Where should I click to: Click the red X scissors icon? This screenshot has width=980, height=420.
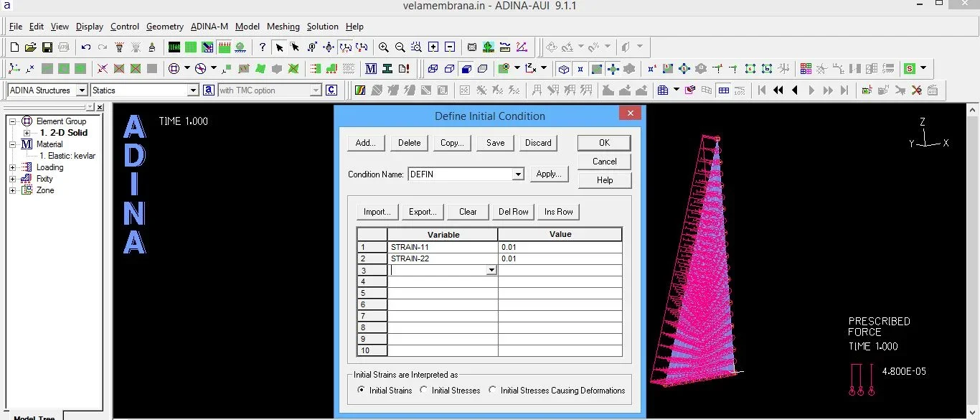[x=916, y=90]
